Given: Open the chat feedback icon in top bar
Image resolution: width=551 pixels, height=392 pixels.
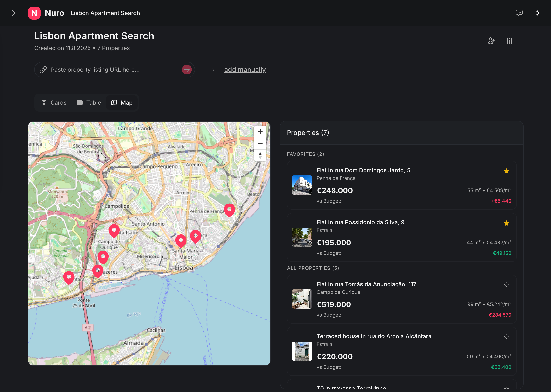Looking at the screenshot, I should click(x=519, y=13).
